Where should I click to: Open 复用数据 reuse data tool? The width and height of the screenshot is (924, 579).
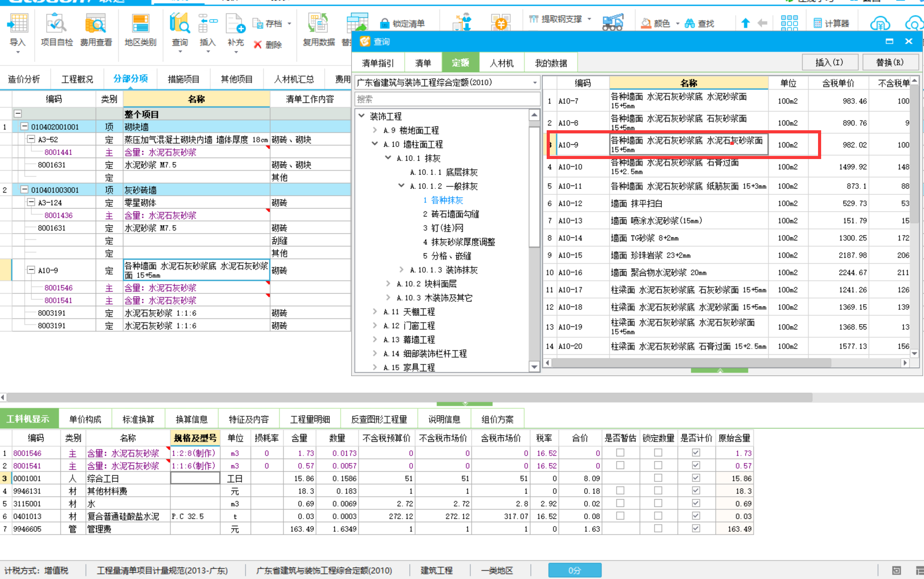click(x=318, y=30)
